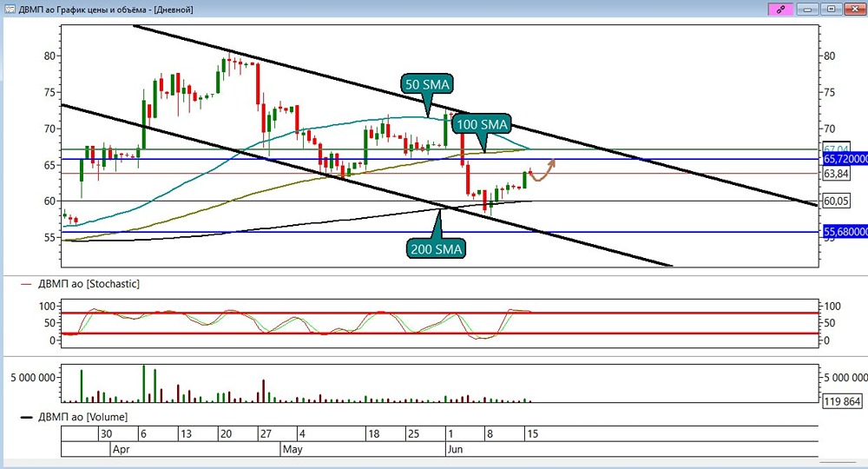The width and height of the screenshot is (868, 469).
Task: Click the 80 mark on left price axis
Action: pos(49,56)
